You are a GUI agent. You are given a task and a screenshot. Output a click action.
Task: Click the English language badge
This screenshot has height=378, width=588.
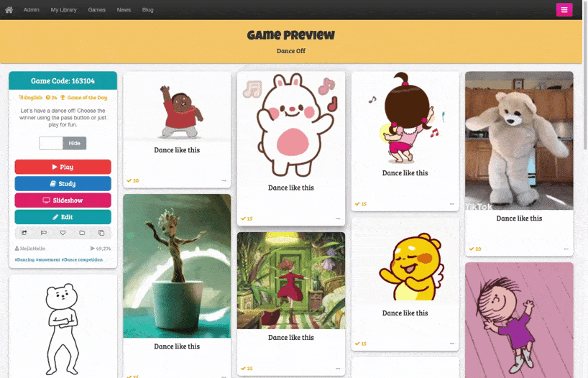31,98
